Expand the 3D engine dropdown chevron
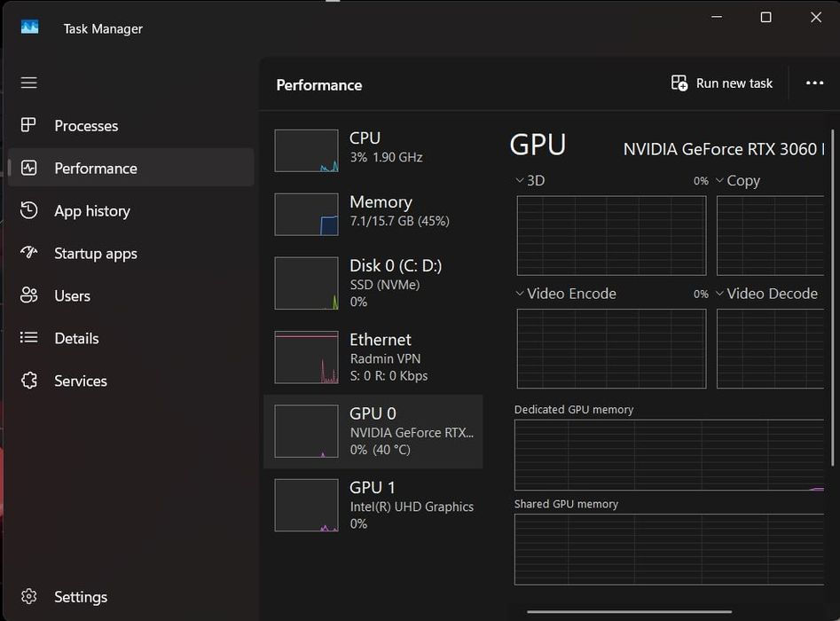The width and height of the screenshot is (840, 621). (519, 181)
